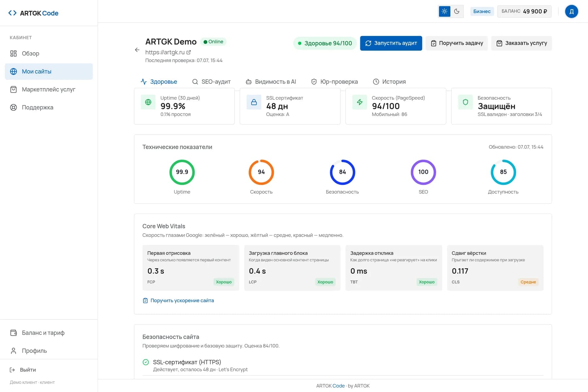Open Мои сайты in the sidebar

coord(49,72)
